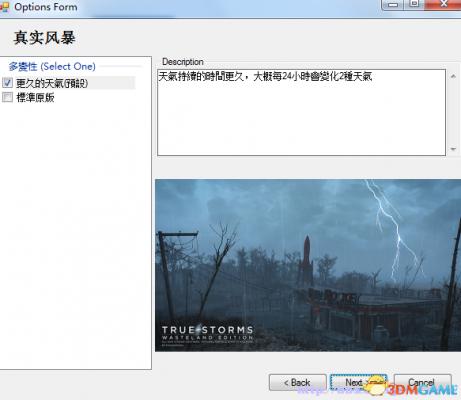Click the Description label

183,62
